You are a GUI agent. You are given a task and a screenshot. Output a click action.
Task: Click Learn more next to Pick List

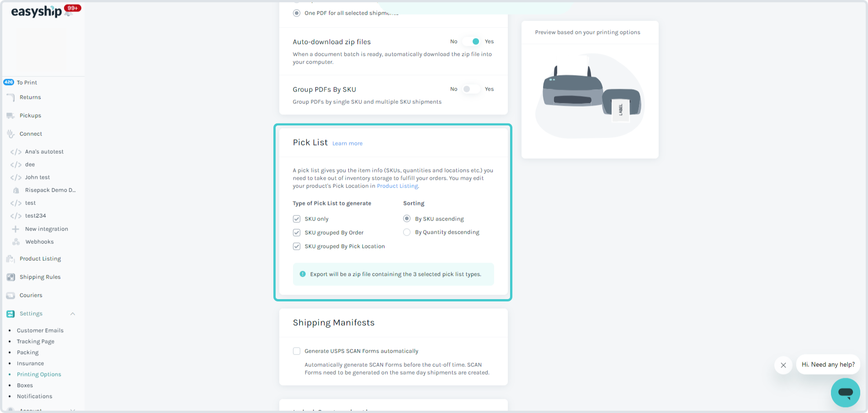pyautogui.click(x=347, y=144)
